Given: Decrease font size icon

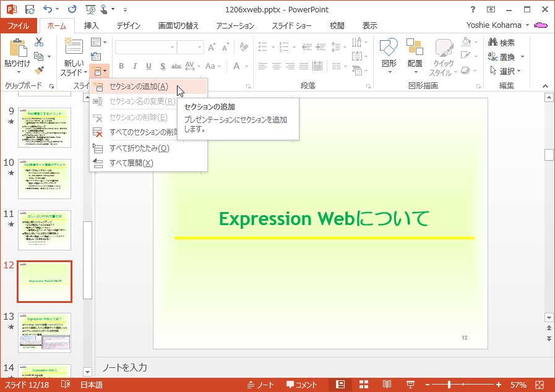Looking at the screenshot, I should coord(225,47).
